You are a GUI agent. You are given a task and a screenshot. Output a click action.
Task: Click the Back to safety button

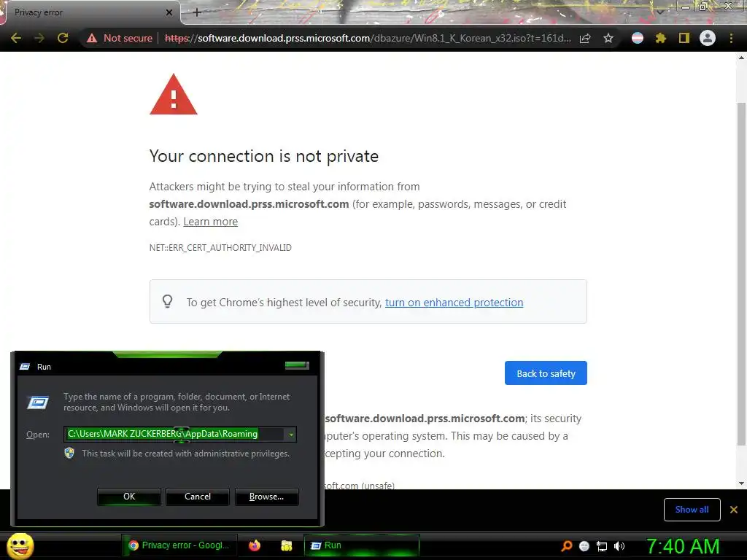pos(546,373)
